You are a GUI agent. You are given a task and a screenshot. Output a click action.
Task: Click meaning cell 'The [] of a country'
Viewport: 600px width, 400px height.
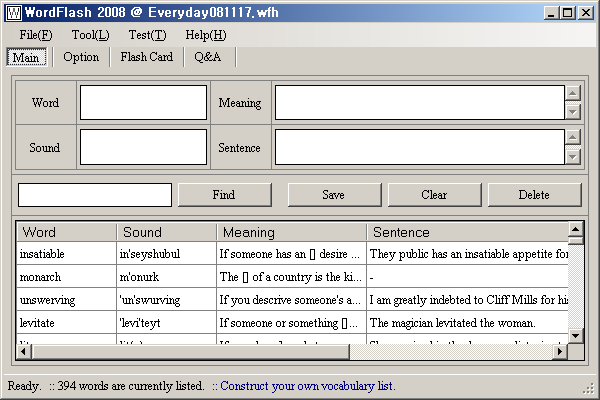point(290,277)
